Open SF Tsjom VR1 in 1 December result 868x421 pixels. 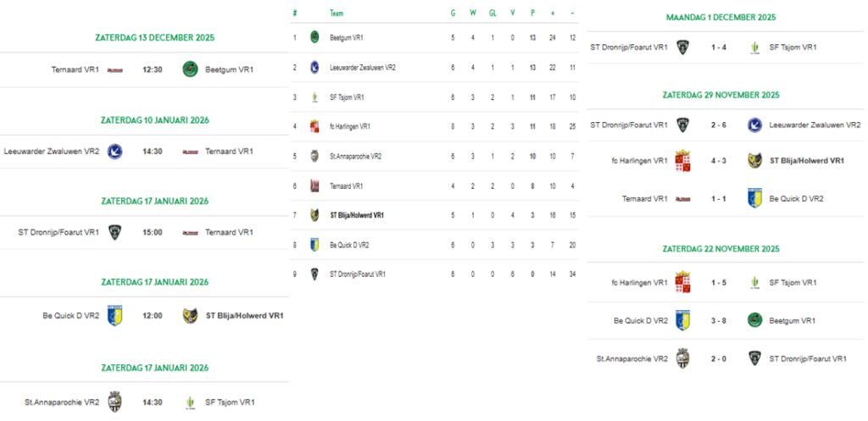pos(793,47)
